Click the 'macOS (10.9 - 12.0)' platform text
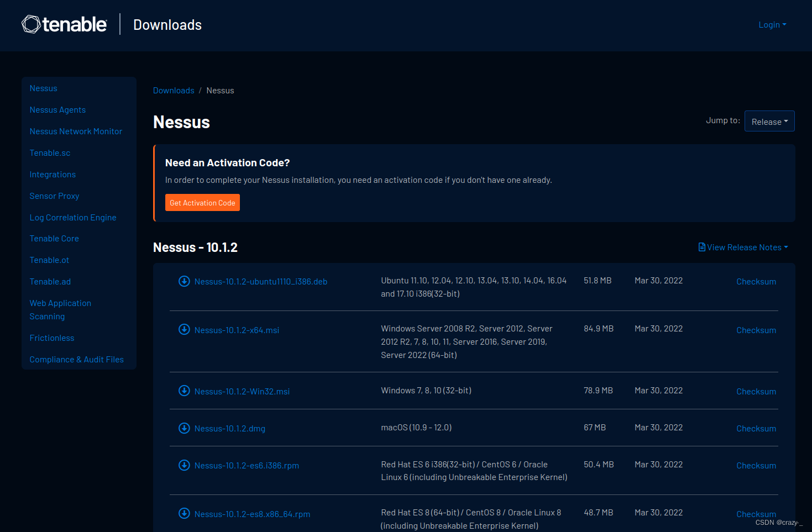This screenshot has width=812, height=532. [416, 428]
